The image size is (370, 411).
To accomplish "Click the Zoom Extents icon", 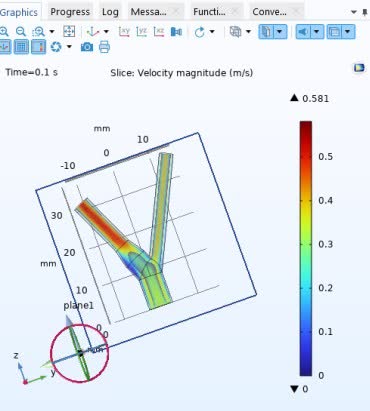I will coord(69,32).
